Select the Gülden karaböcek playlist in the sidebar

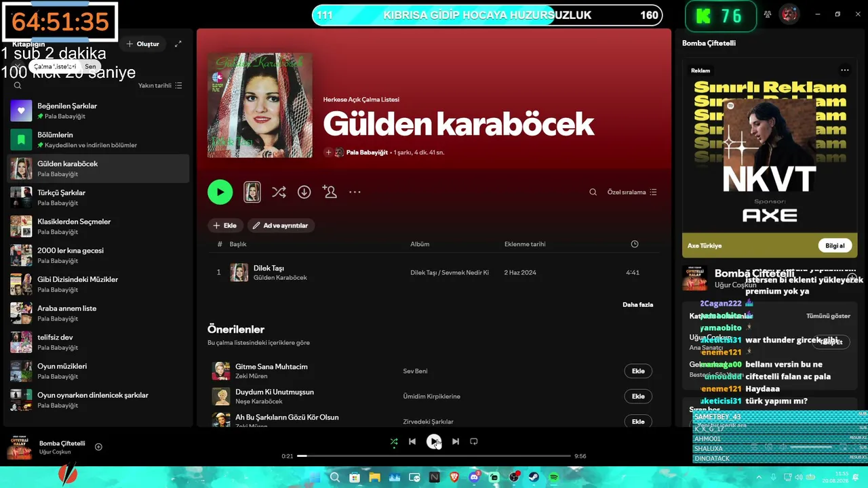pyautogui.click(x=98, y=169)
